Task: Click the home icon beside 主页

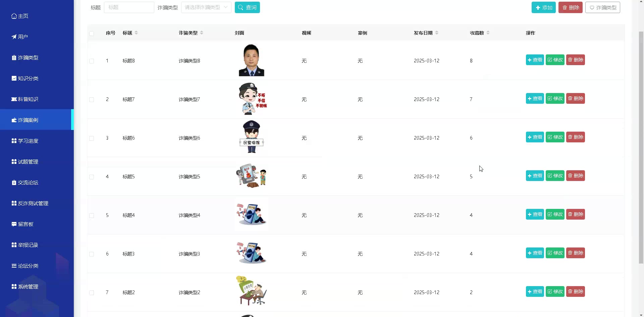Action: [14, 16]
